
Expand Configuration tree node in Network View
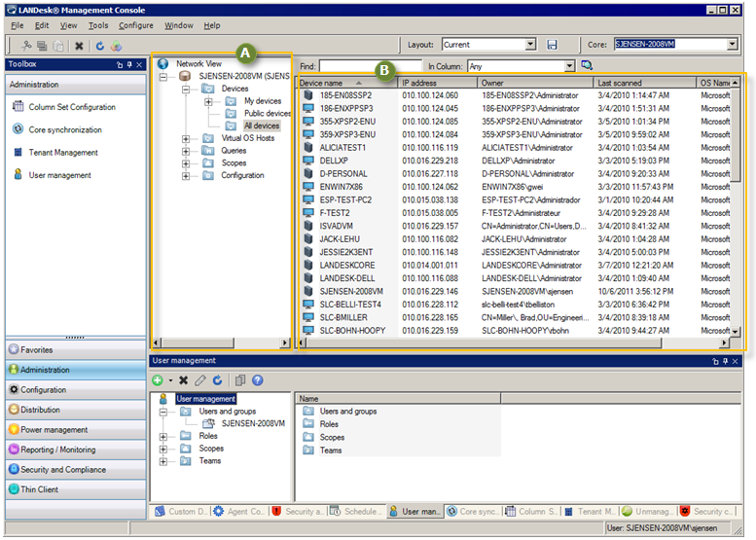point(186,176)
